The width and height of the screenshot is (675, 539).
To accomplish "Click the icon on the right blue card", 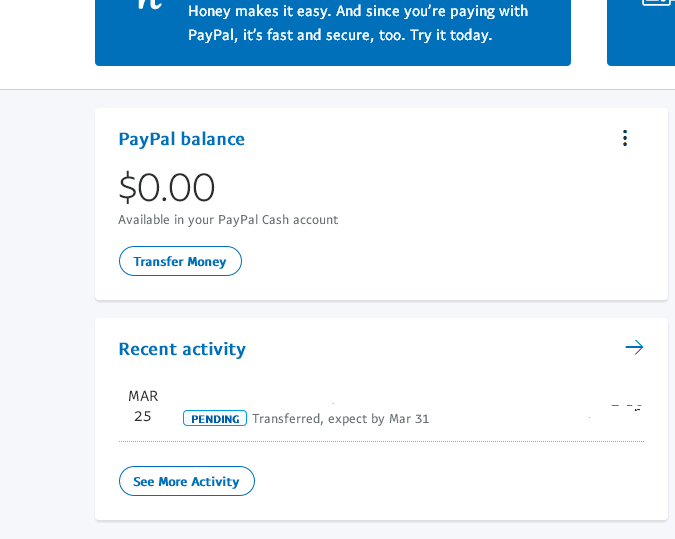I will tap(656, 5).
